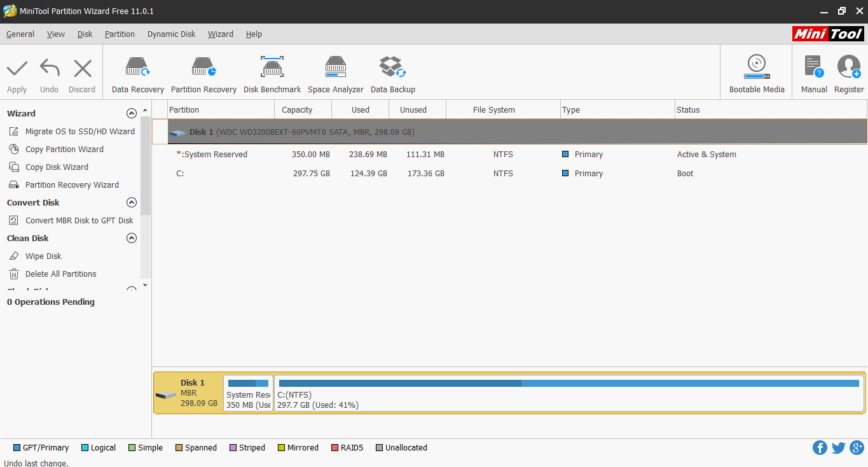
Task: Open MiniTool's Twitter page
Action: click(x=838, y=447)
